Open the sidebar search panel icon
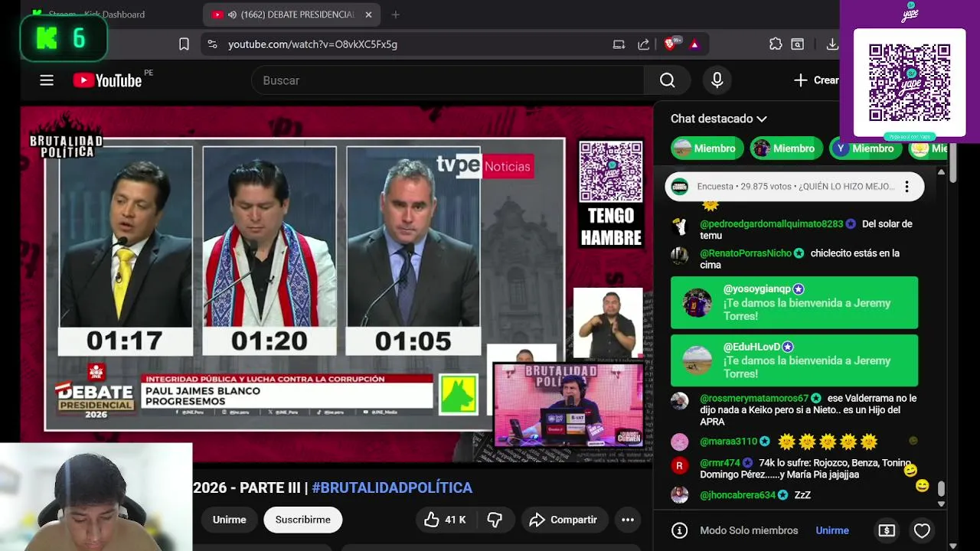Viewport: 980px width, 551px height. (797, 44)
